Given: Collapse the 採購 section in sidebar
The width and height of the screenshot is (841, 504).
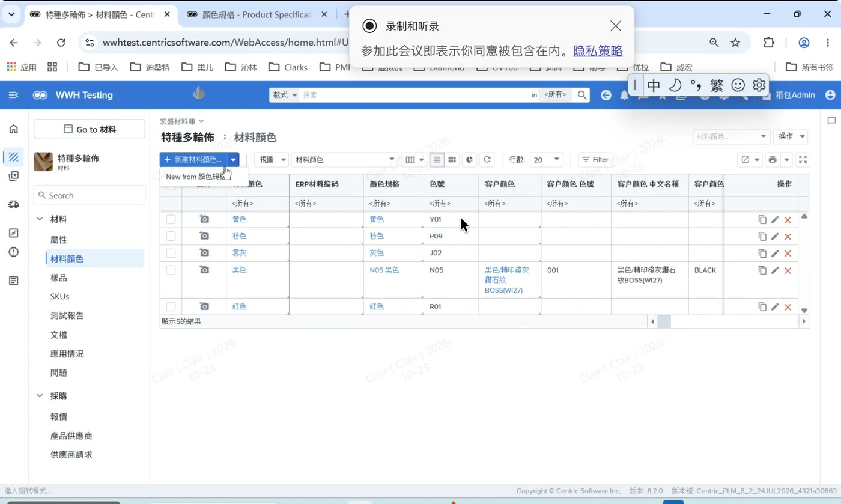Looking at the screenshot, I should pos(40,396).
